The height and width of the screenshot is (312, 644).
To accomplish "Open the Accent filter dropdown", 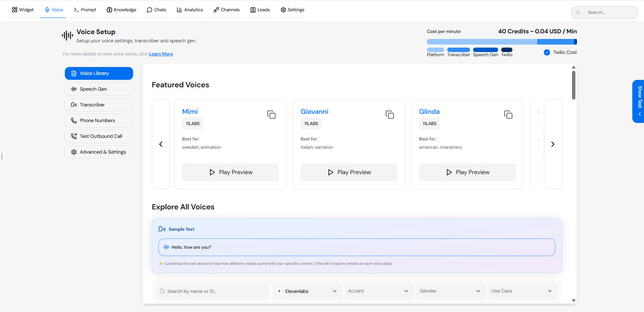I will (379, 291).
